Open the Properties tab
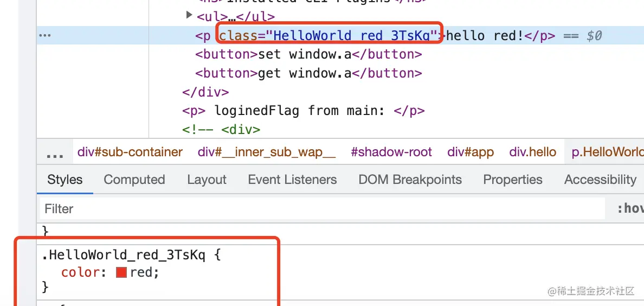 click(513, 180)
